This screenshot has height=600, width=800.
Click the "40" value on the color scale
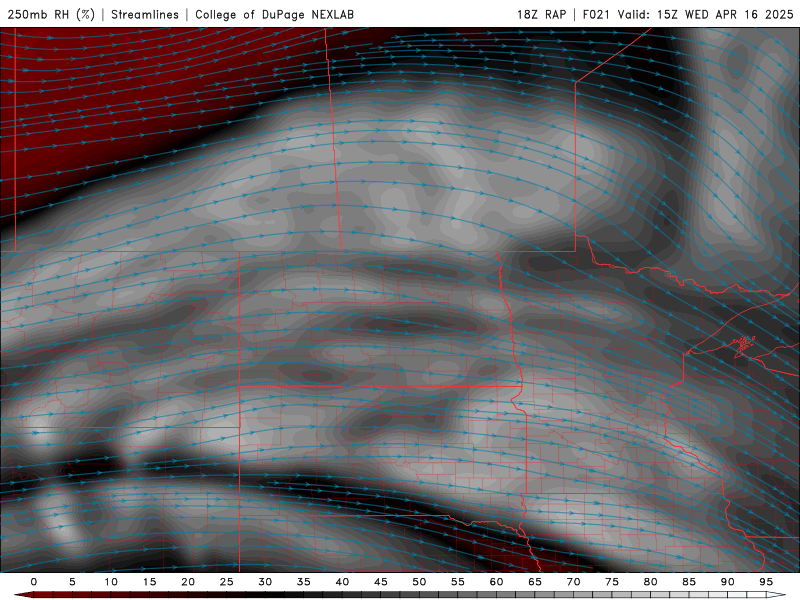point(342,582)
